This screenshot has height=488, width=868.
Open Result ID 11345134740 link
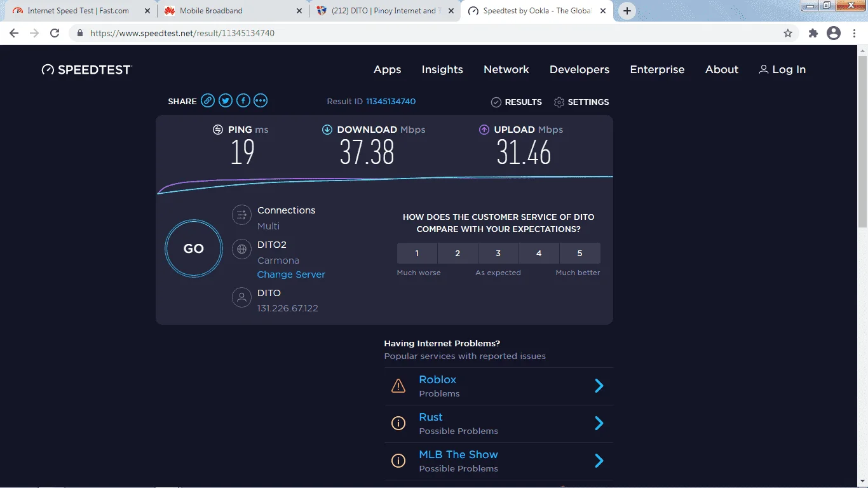point(391,102)
